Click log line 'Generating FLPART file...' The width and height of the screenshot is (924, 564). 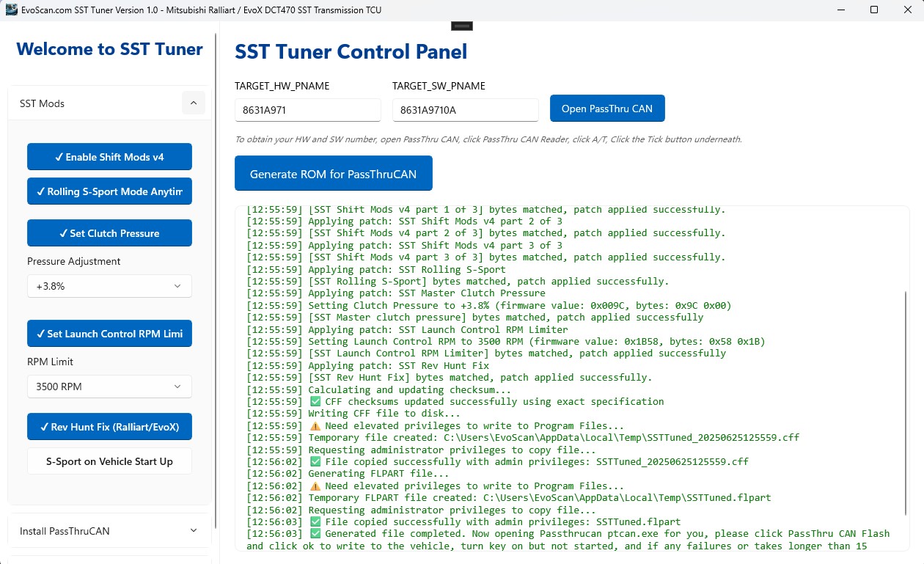tap(348, 474)
